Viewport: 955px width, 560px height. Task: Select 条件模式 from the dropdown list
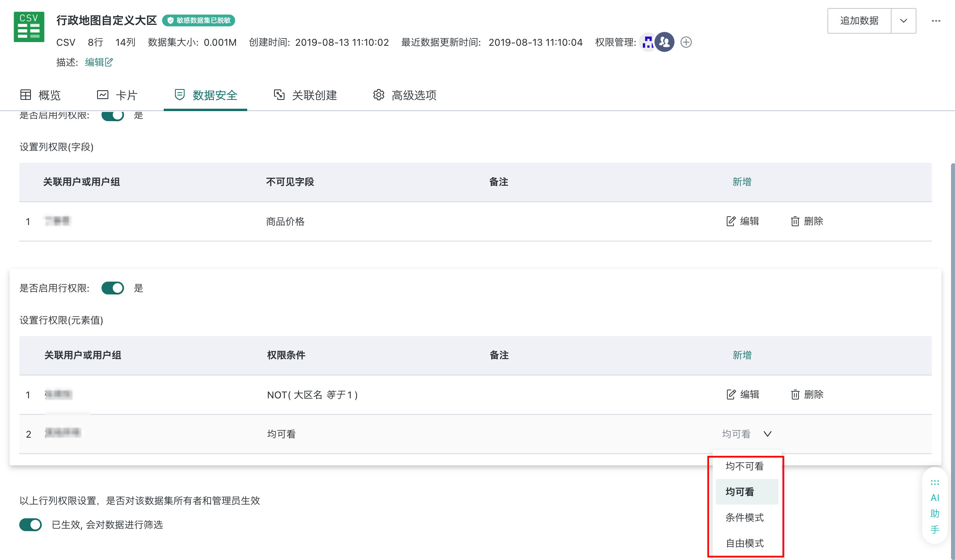(744, 517)
